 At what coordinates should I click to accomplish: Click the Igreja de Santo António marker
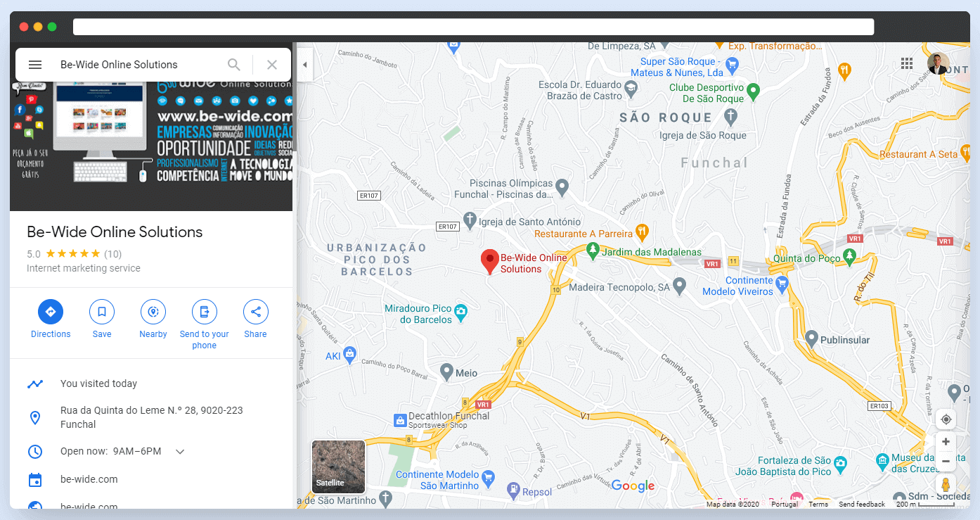[470, 220]
